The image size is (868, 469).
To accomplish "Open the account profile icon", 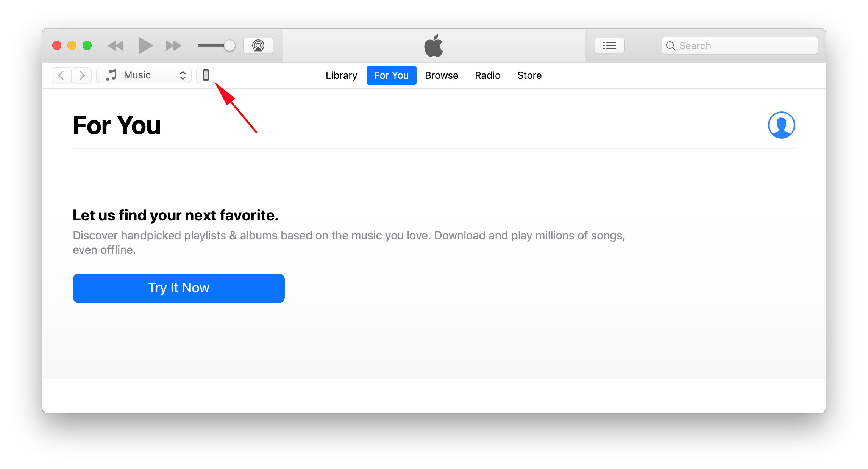I will tap(781, 125).
